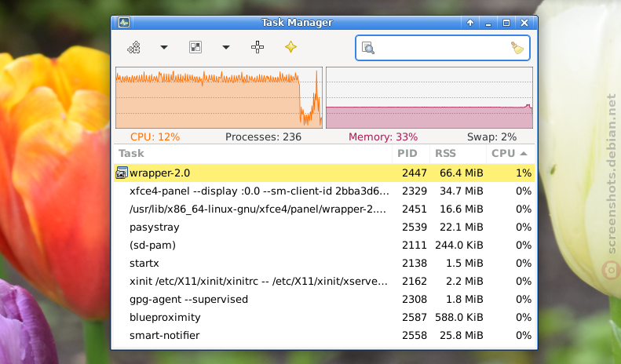
Task: Click the CPU usage history graph
Action: coord(219,97)
